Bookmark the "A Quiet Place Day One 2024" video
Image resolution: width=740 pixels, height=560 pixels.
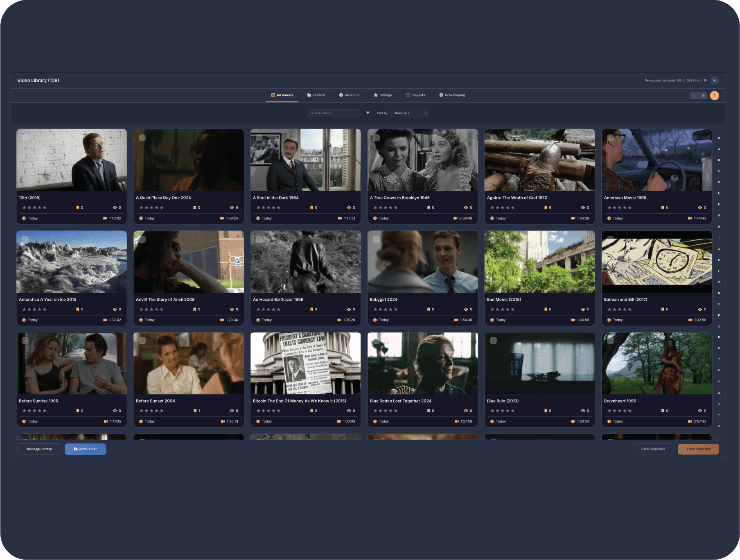pos(195,208)
